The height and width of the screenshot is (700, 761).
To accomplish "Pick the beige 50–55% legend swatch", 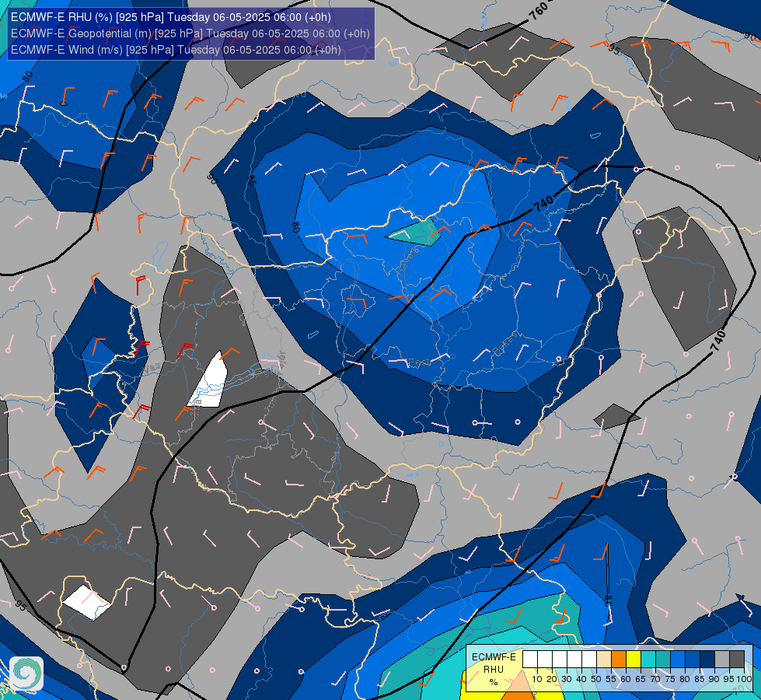I will tap(604, 660).
